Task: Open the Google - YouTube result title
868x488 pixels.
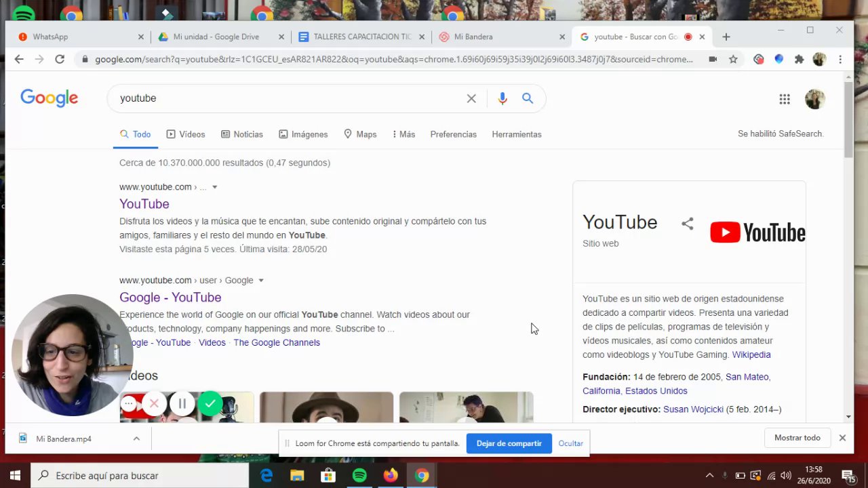Action: point(170,298)
